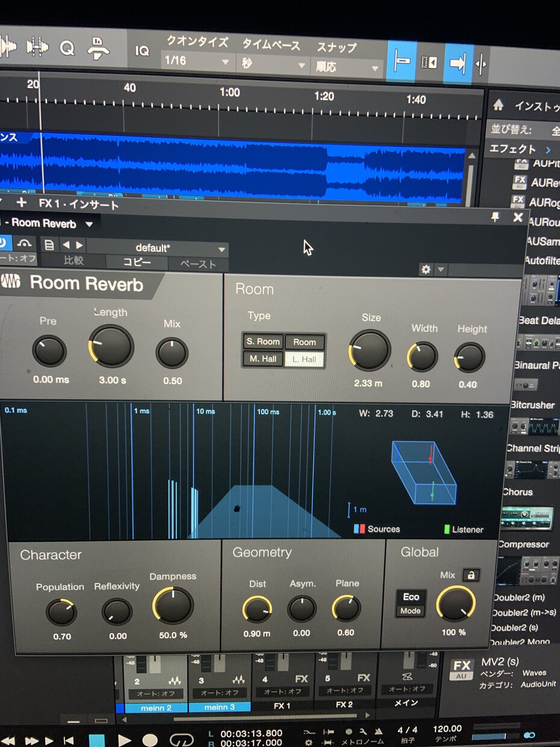Viewport: 560px width, 747px height.
Task: Click the Global Mix knob at 100 %
Action: pos(456,603)
